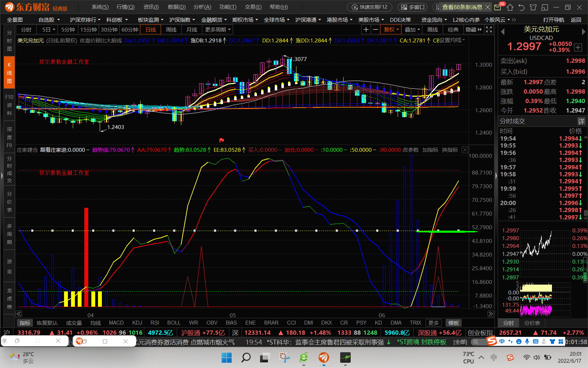Select the K线图 sidebar item

point(9,73)
